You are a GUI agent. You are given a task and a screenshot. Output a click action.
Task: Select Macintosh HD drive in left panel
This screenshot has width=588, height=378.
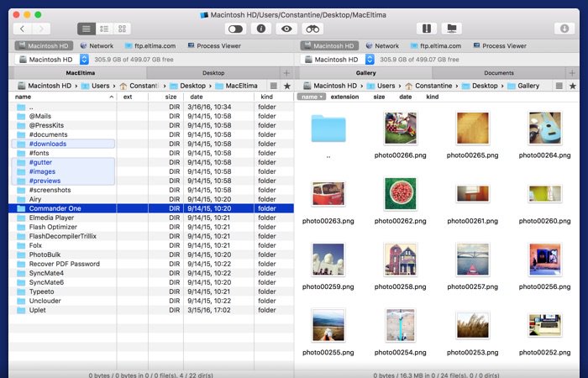tap(44, 45)
